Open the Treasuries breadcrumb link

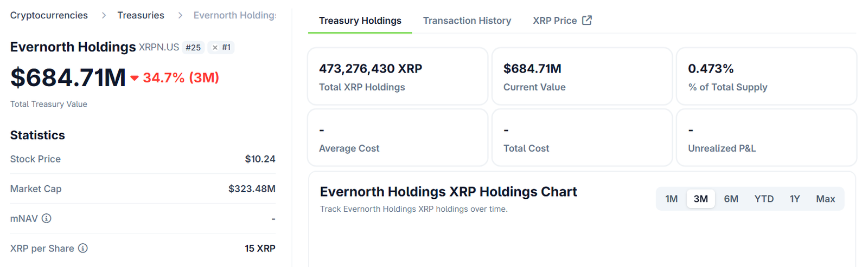pos(141,15)
